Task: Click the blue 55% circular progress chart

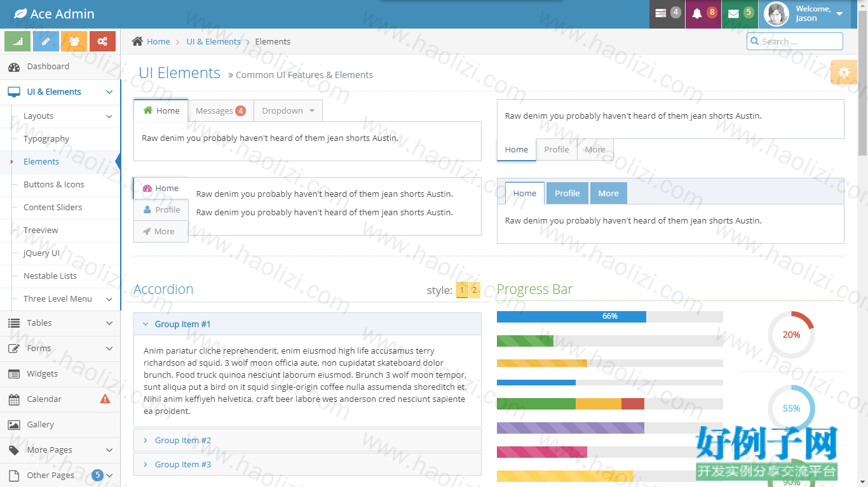Action: tap(791, 408)
